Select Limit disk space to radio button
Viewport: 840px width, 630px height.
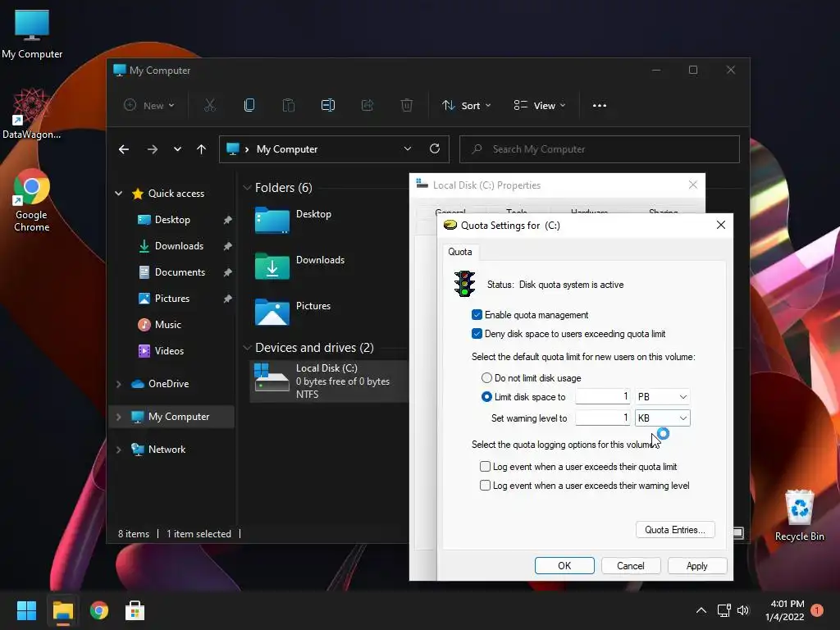pos(486,397)
